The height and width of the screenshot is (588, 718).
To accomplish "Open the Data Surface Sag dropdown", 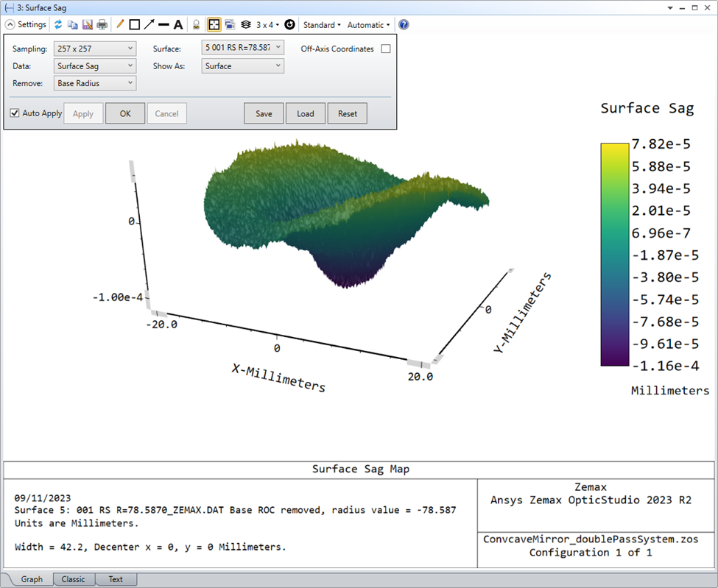I will (x=95, y=66).
